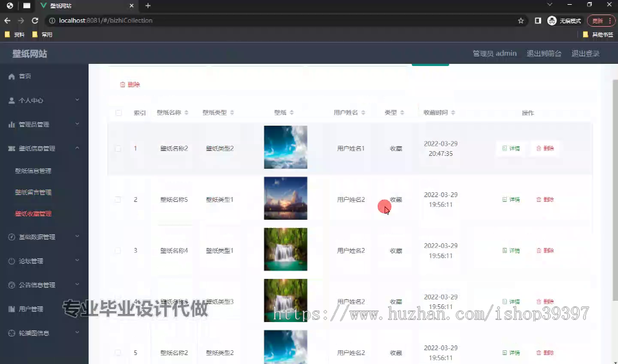Open 详情 for row 2

(511, 200)
